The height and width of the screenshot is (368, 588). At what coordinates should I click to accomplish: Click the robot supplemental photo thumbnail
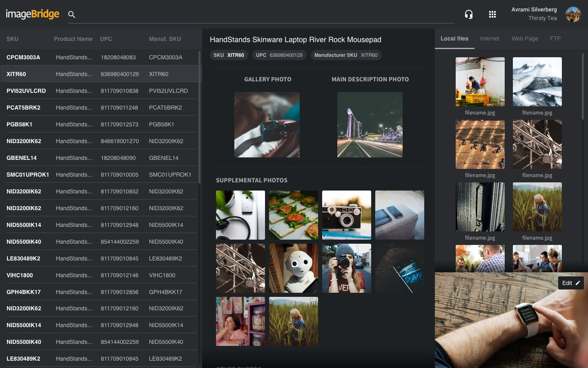tap(294, 268)
